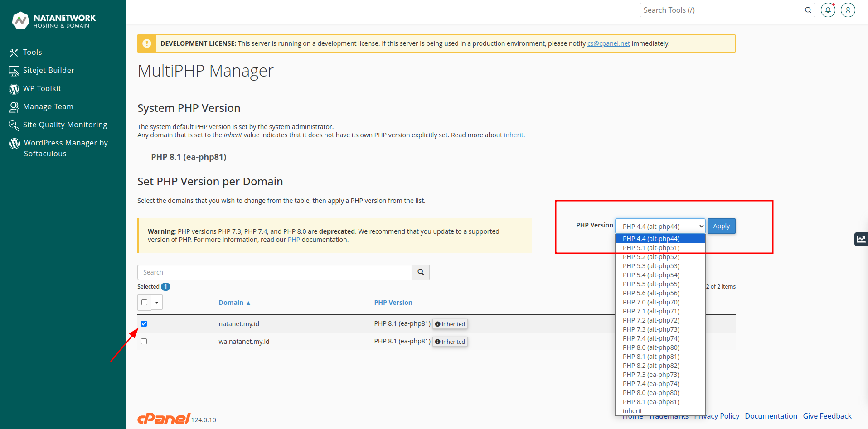
Task: Select the inherit option in the list
Action: 660,411
